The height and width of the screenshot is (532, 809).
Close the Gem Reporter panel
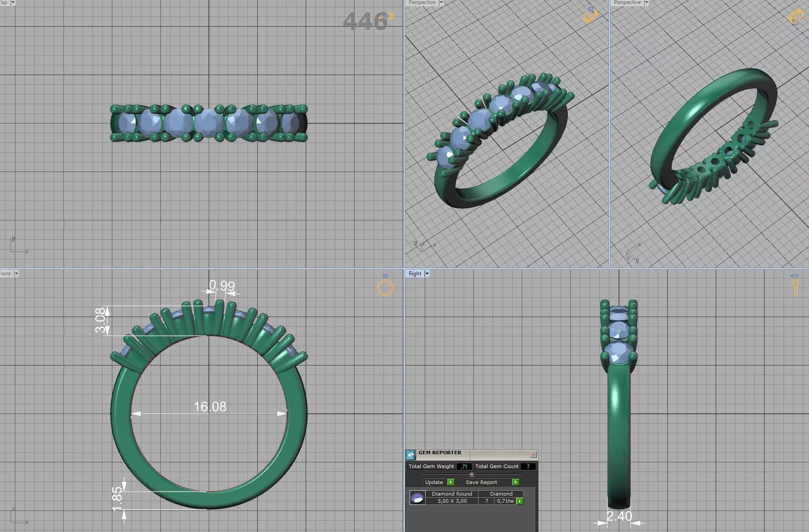[x=533, y=454]
